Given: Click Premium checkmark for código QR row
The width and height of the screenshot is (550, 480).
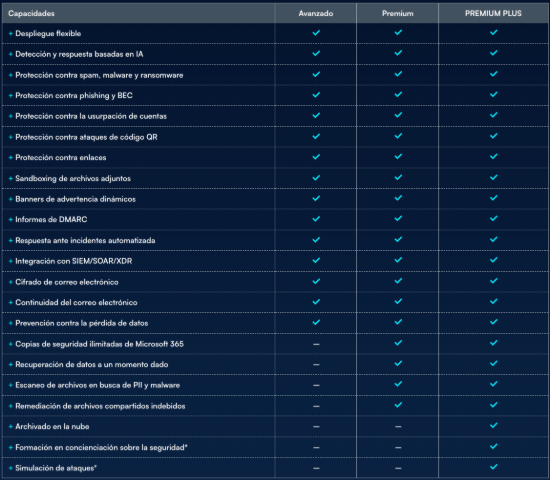Looking at the screenshot, I should (x=398, y=136).
